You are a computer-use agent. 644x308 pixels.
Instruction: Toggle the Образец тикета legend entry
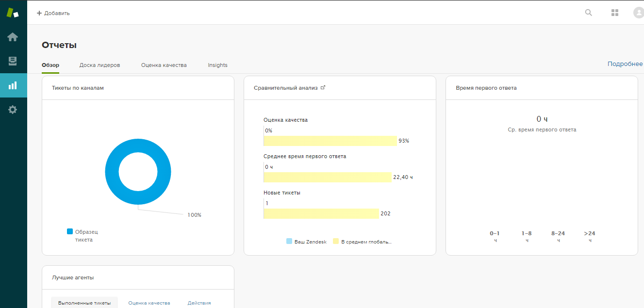(x=83, y=235)
